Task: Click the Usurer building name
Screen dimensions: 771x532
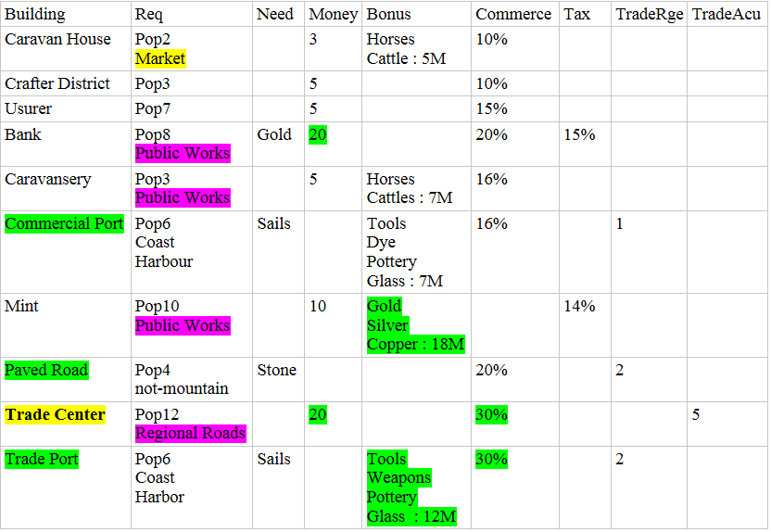Action: click(x=28, y=108)
